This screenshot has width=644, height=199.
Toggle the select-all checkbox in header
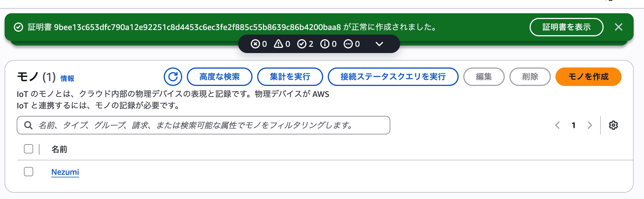pyautogui.click(x=29, y=149)
